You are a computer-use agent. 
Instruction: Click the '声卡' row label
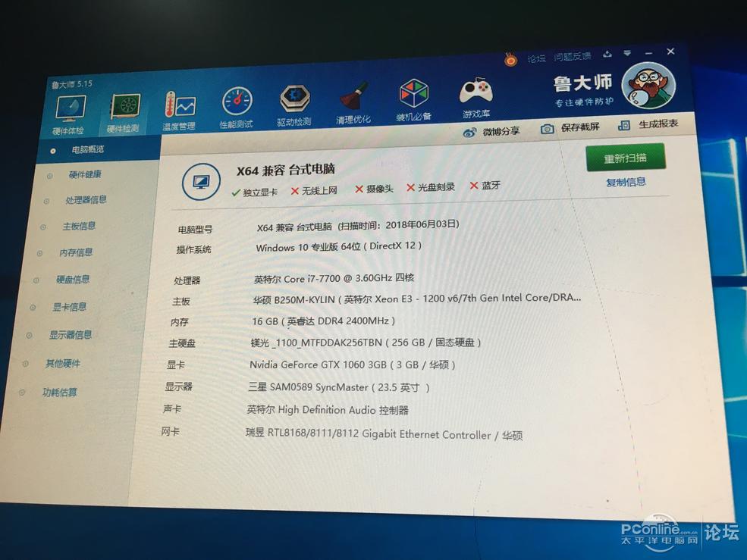tap(172, 408)
